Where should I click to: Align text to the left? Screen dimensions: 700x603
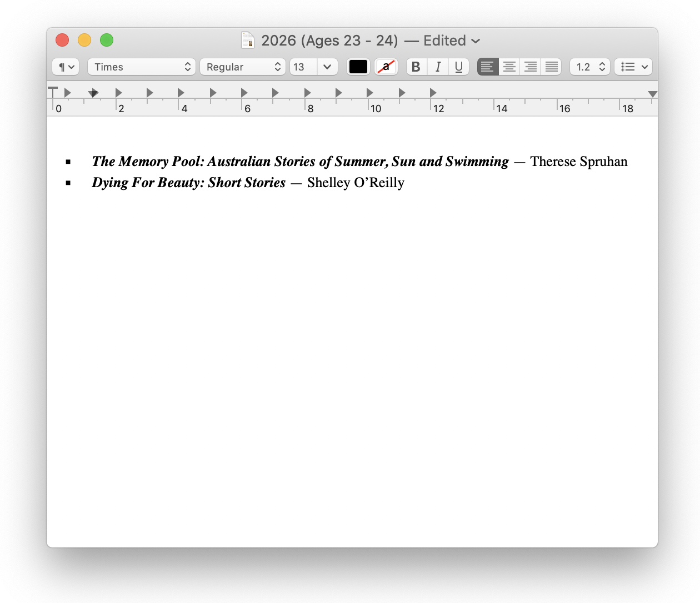point(488,67)
